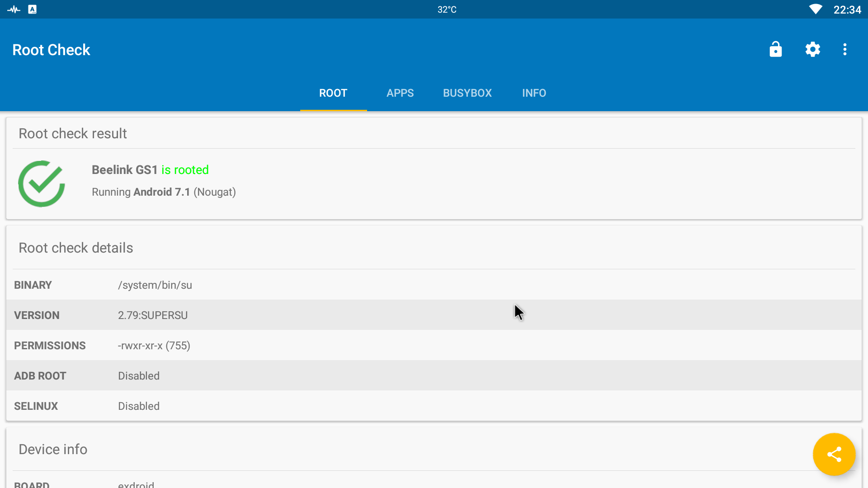Image resolution: width=868 pixels, height=488 pixels.
Task: Open the three-dot overflow menu
Action: point(844,49)
